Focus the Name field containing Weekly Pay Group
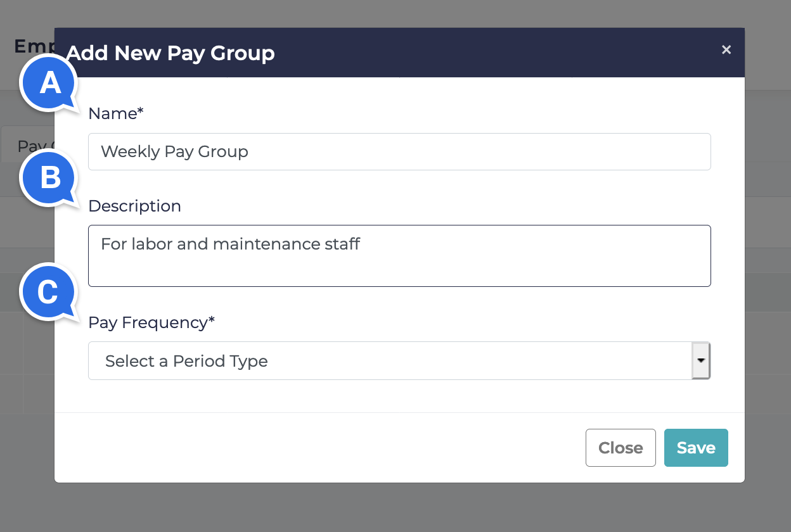The height and width of the screenshot is (532, 791). point(399,152)
